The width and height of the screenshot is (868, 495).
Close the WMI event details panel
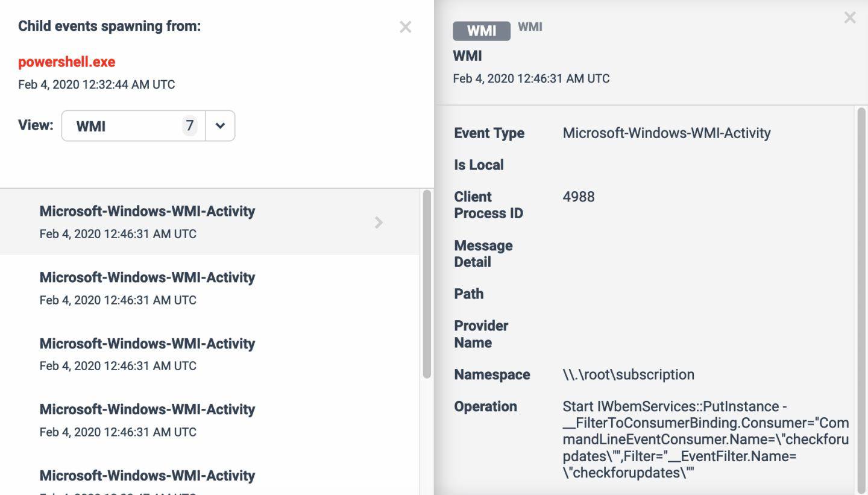point(849,18)
